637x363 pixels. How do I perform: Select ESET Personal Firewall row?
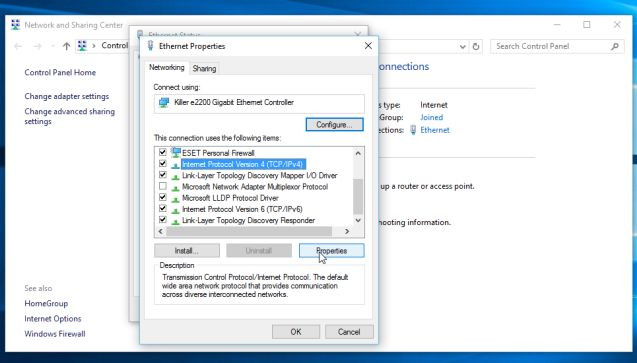pyautogui.click(x=218, y=153)
